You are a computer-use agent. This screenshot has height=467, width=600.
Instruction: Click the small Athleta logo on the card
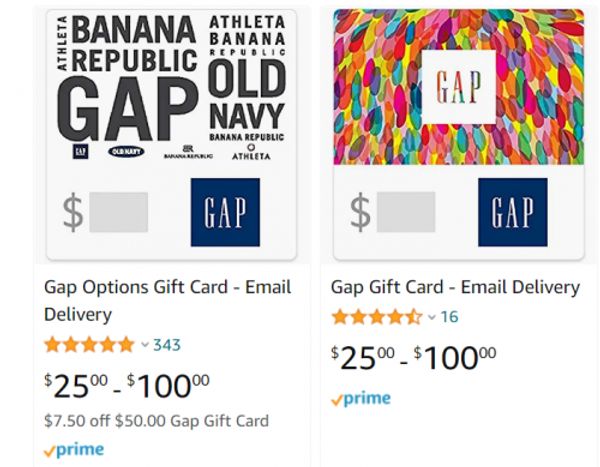click(251, 152)
